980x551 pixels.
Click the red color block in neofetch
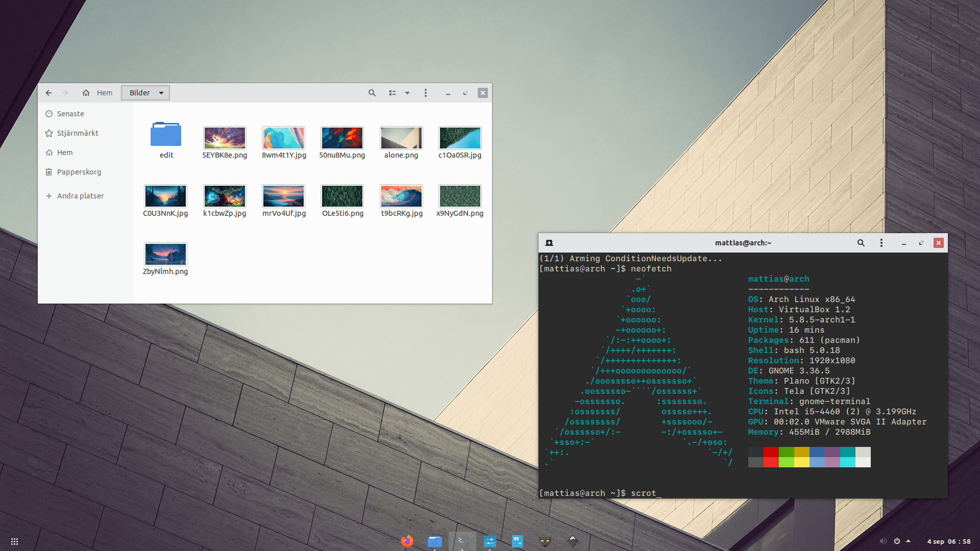point(771,452)
